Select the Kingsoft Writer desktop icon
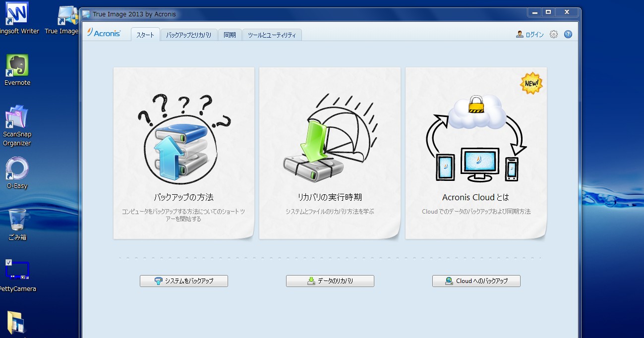Image resolution: width=644 pixels, height=338 pixels. tap(17, 19)
